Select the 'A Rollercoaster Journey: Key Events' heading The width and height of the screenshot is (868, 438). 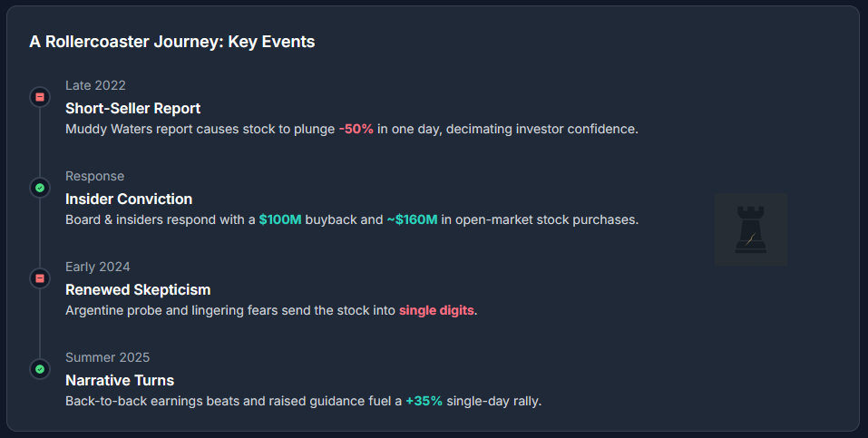coord(172,42)
